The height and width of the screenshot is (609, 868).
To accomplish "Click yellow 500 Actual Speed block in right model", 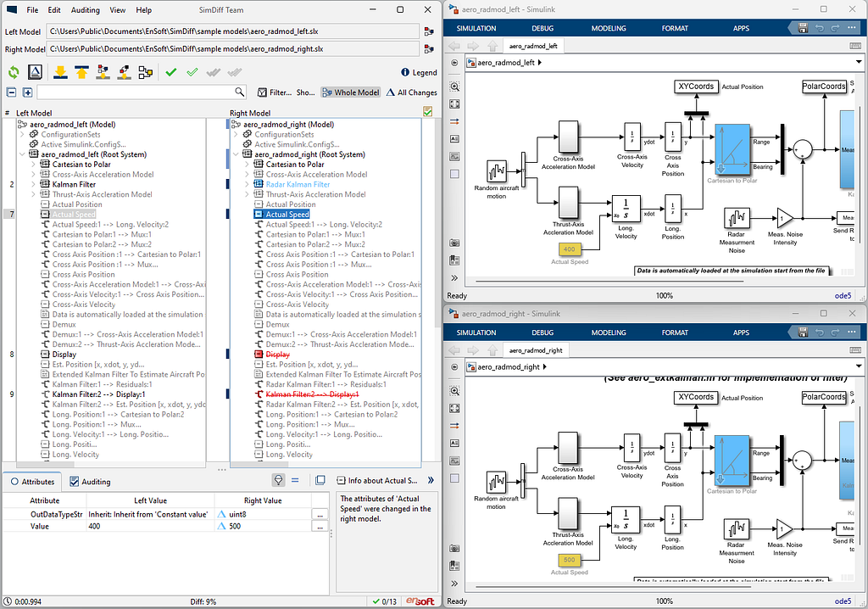I will point(569,561).
